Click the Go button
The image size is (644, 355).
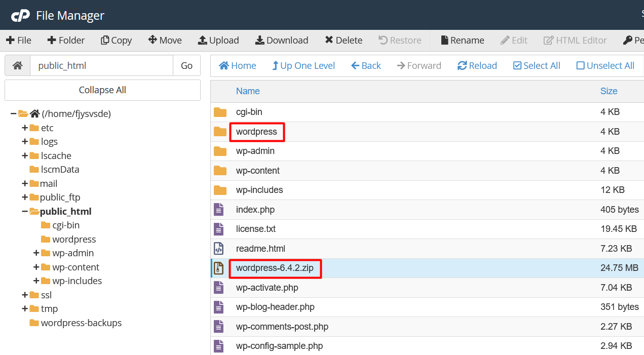[x=186, y=66]
